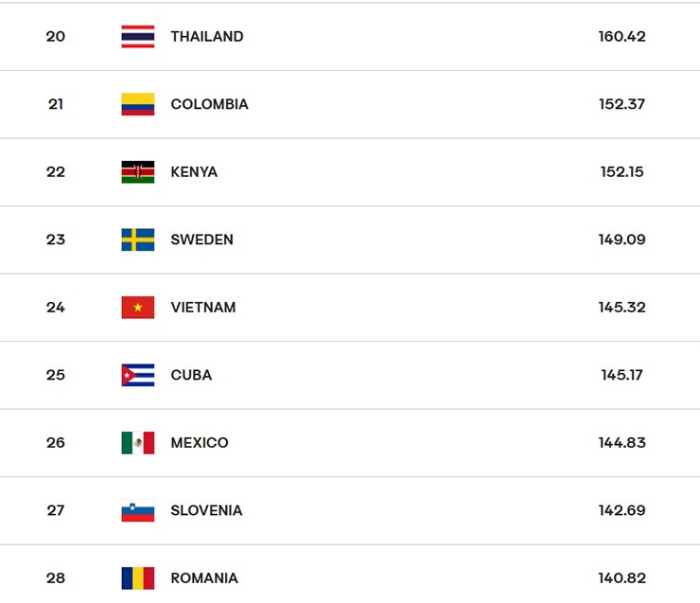Open the SLOVENIA team name link
The width and height of the screenshot is (700, 603).
[207, 510]
